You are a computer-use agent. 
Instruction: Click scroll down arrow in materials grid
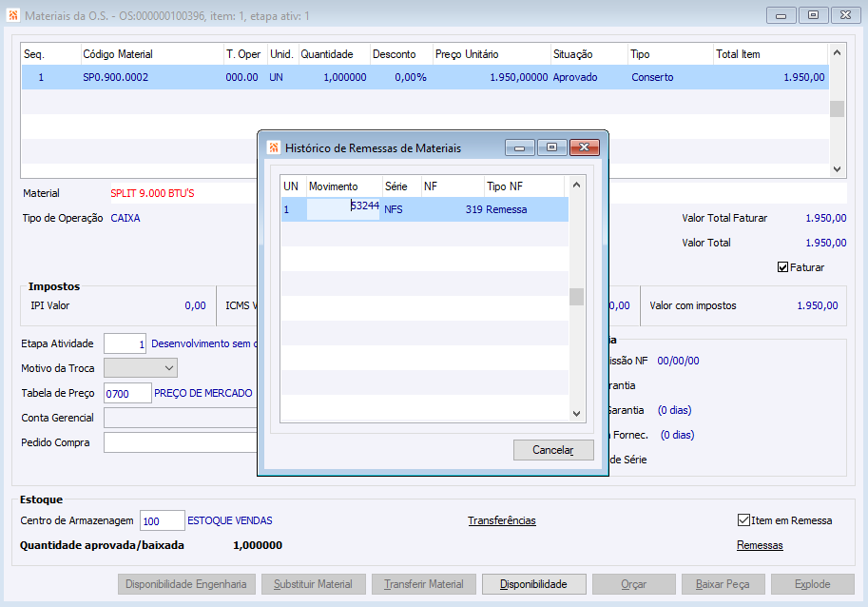point(837,169)
